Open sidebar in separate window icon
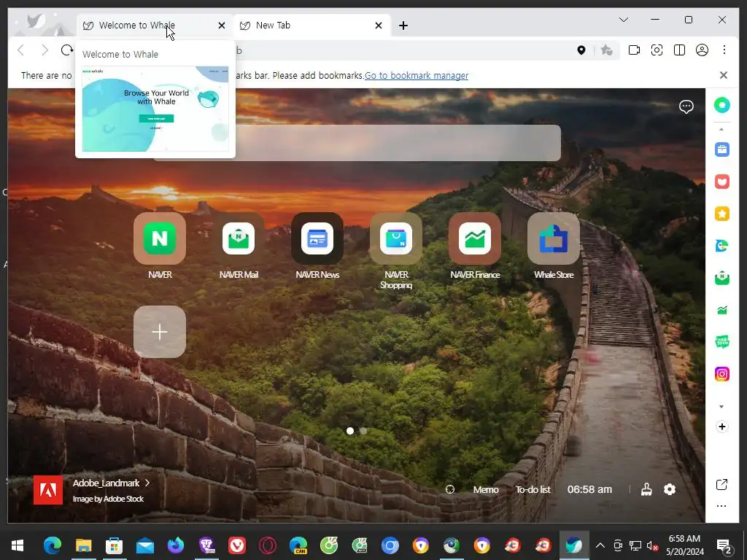 pyautogui.click(x=721, y=485)
